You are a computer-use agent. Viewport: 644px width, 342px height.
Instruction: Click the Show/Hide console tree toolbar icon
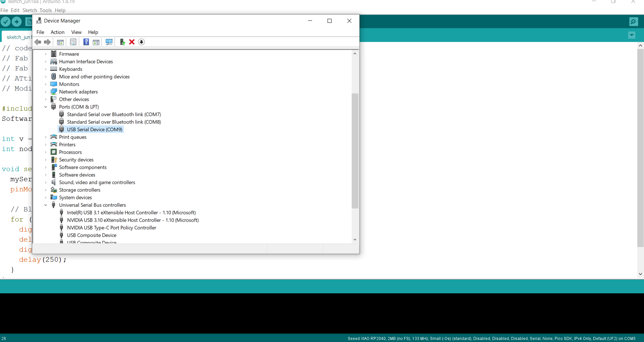(x=60, y=42)
